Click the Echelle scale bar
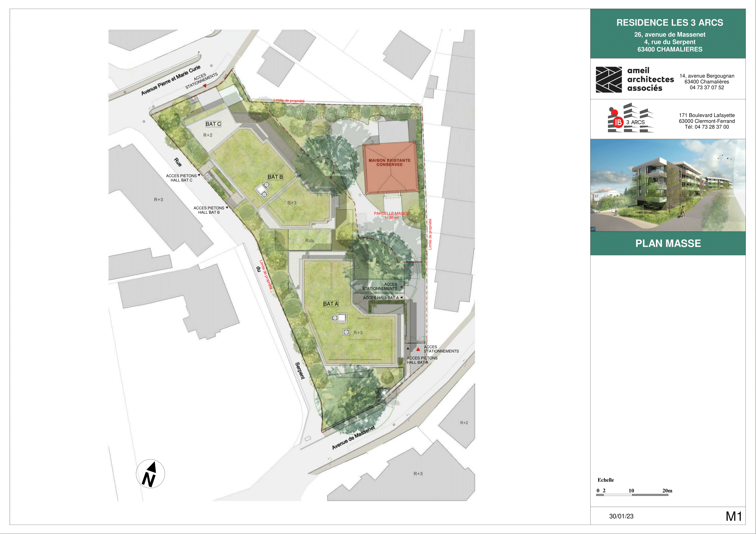 point(632,495)
